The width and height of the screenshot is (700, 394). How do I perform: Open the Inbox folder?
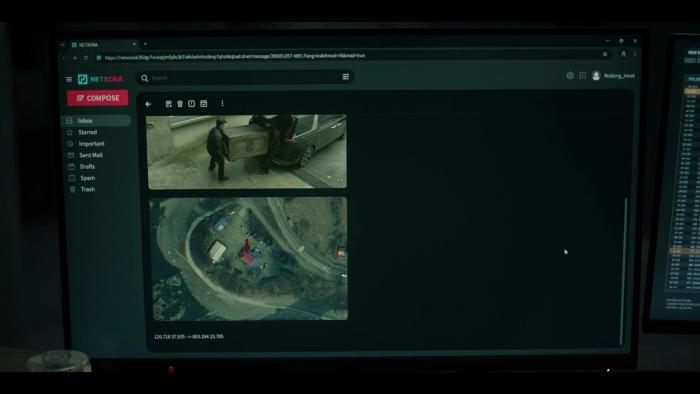point(96,120)
